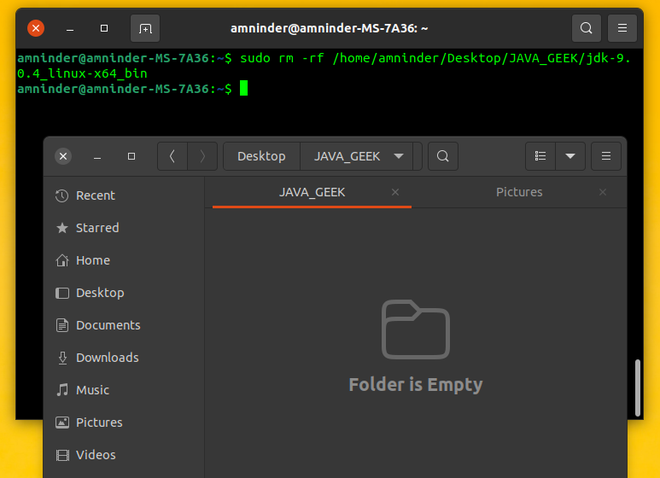The image size is (660, 478).
Task: Open view options dropdown arrow
Action: 570,157
